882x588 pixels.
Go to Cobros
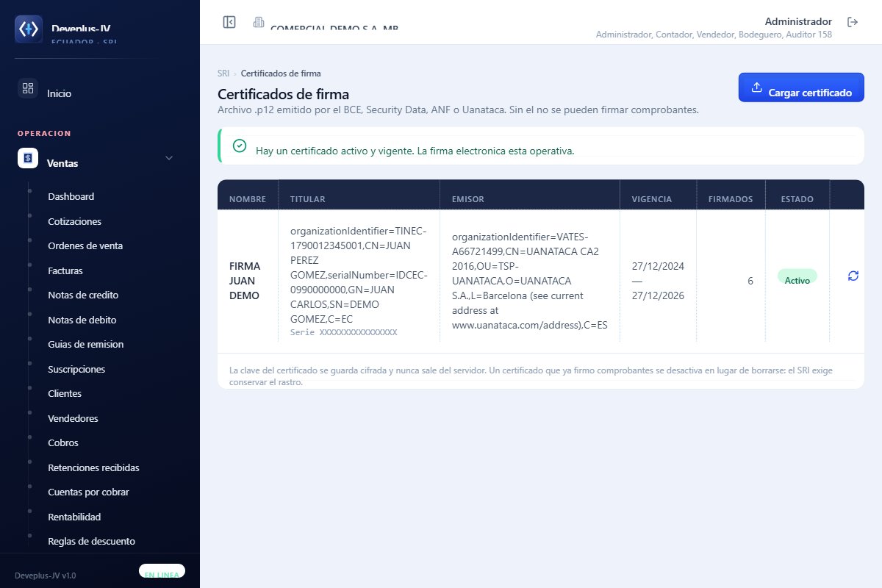(63, 442)
